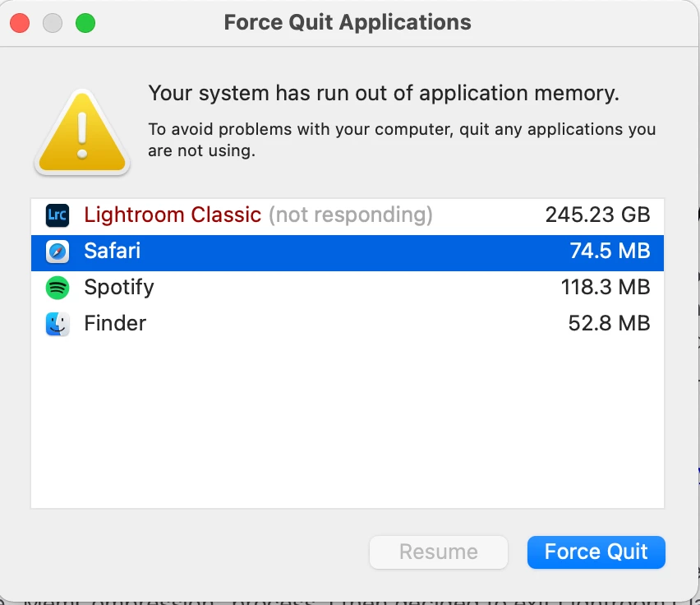
Task: Click the 74.5 MB Safari memory value
Action: tap(610, 252)
